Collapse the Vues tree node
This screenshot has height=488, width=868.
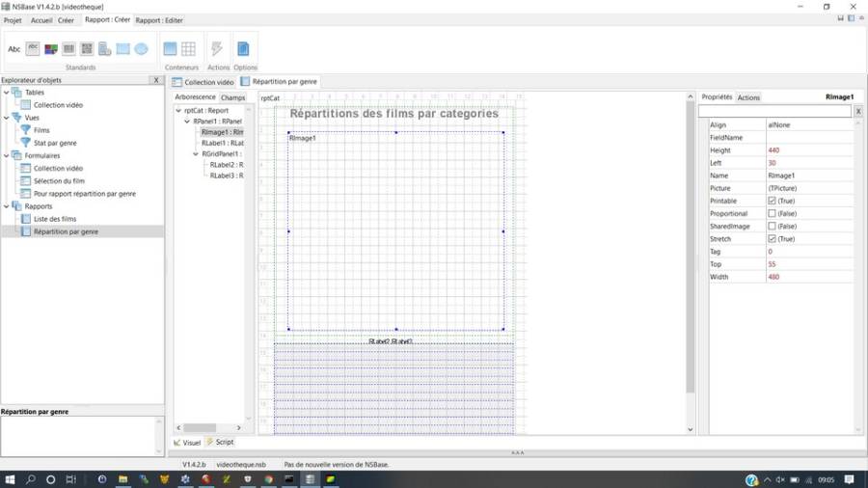click(7, 118)
